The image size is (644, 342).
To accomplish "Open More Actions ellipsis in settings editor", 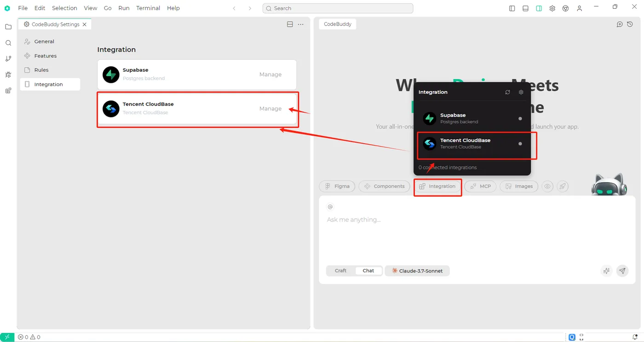I will 301,24.
